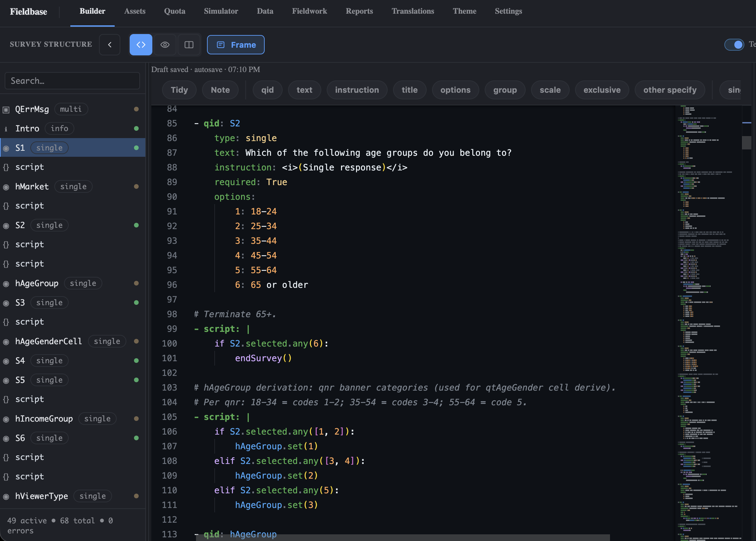756x541 pixels.
Task: Click the Tidy snippet button
Action: click(179, 90)
